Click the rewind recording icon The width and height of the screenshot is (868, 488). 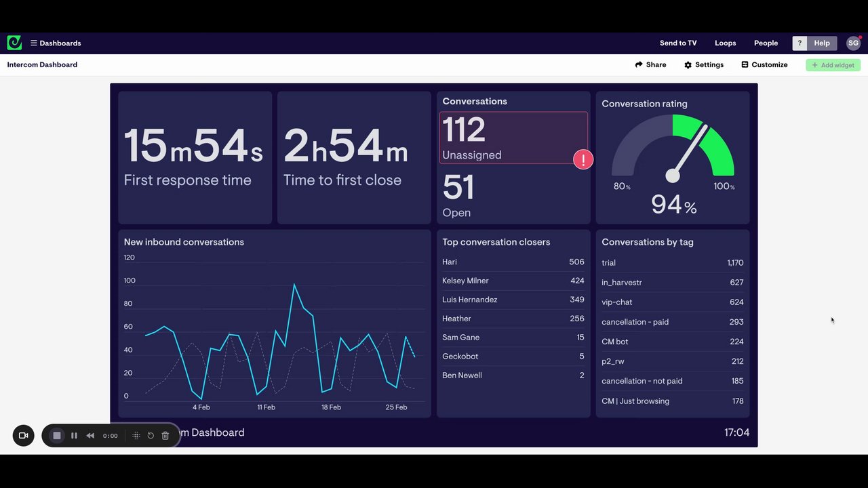click(x=90, y=435)
